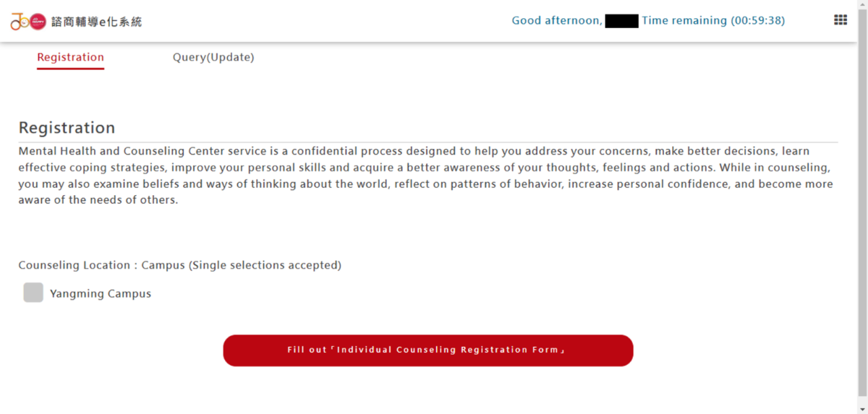
Task: Select the Yangming Campus label text
Action: (101, 294)
